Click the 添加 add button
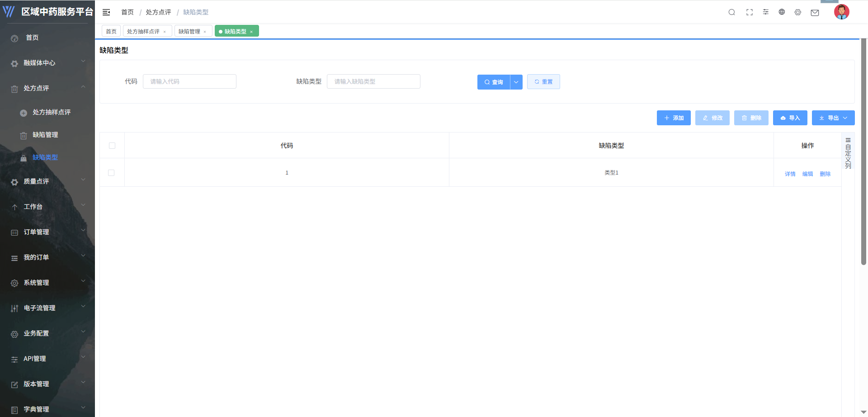 [674, 118]
